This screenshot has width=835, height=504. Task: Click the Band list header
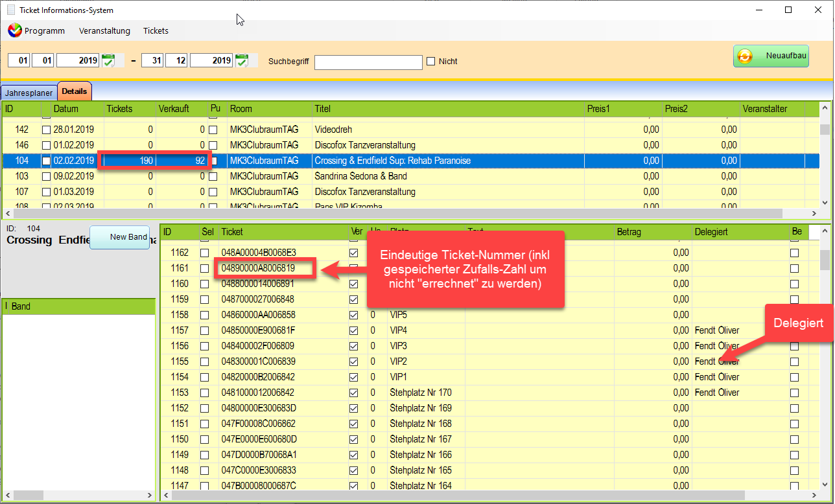click(x=78, y=306)
